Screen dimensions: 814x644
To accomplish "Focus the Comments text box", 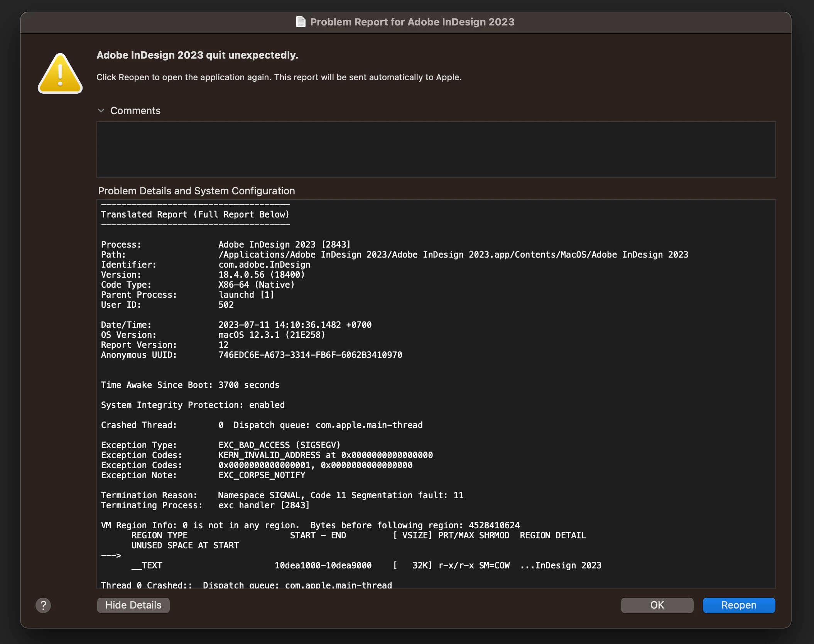I will coord(436,150).
